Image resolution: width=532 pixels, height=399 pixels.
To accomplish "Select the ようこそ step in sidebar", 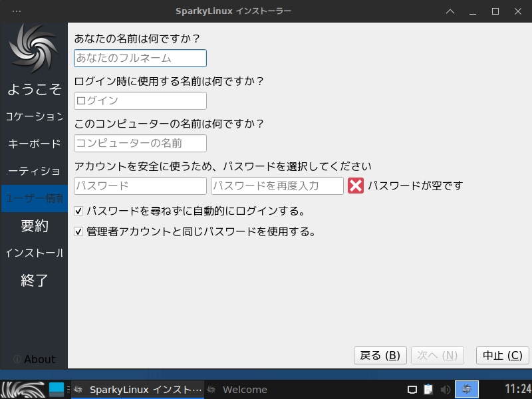I will [x=35, y=89].
